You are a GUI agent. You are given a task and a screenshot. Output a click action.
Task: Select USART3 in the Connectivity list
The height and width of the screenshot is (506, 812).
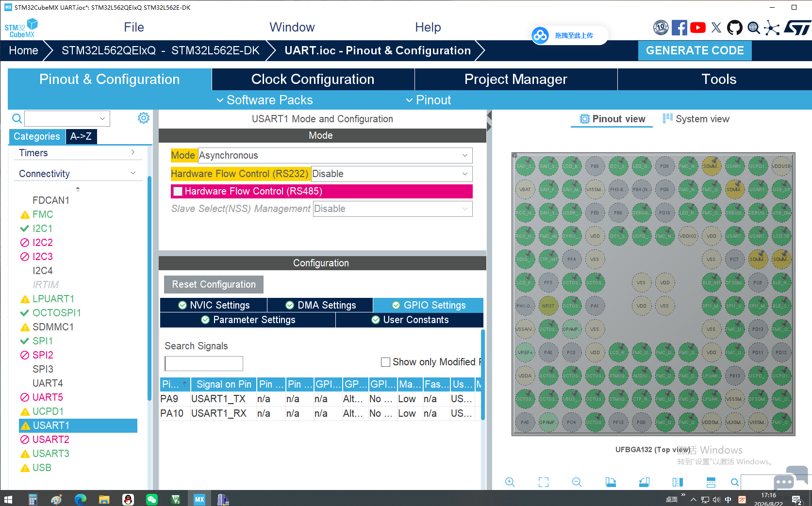(50, 454)
